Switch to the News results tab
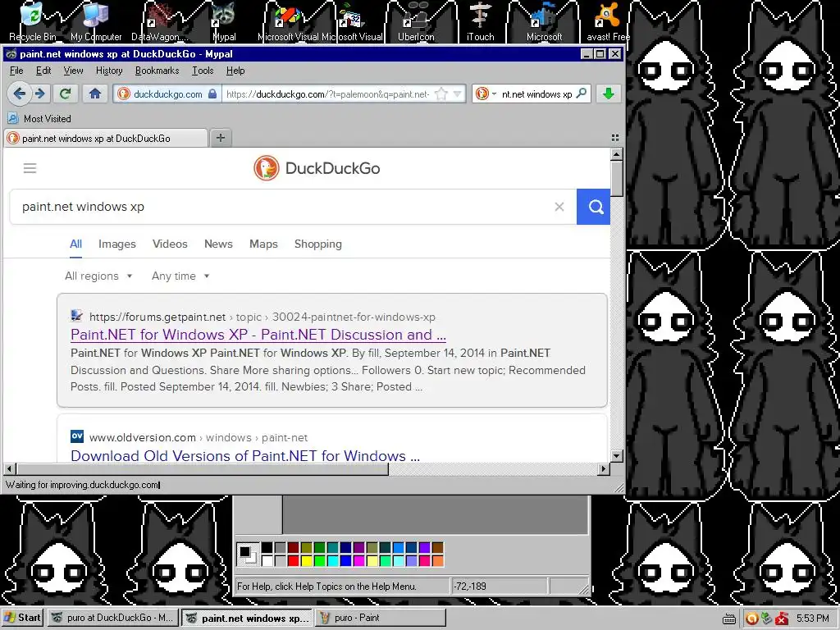 pos(218,244)
